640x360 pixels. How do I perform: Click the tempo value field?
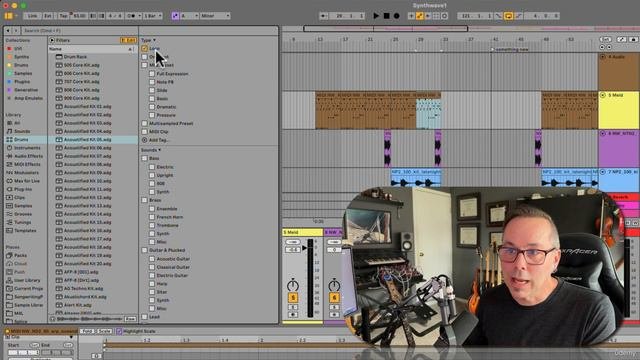point(79,16)
